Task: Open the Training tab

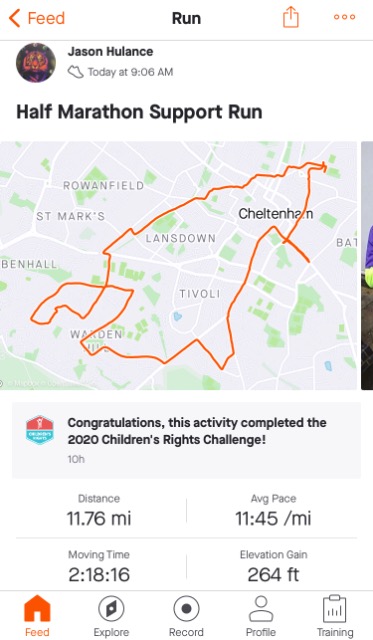Action: point(335,616)
